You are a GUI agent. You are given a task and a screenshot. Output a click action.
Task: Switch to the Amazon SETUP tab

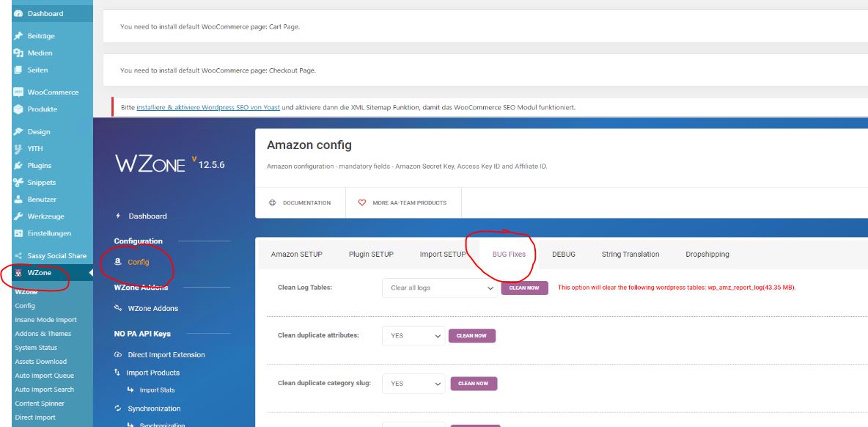(297, 254)
